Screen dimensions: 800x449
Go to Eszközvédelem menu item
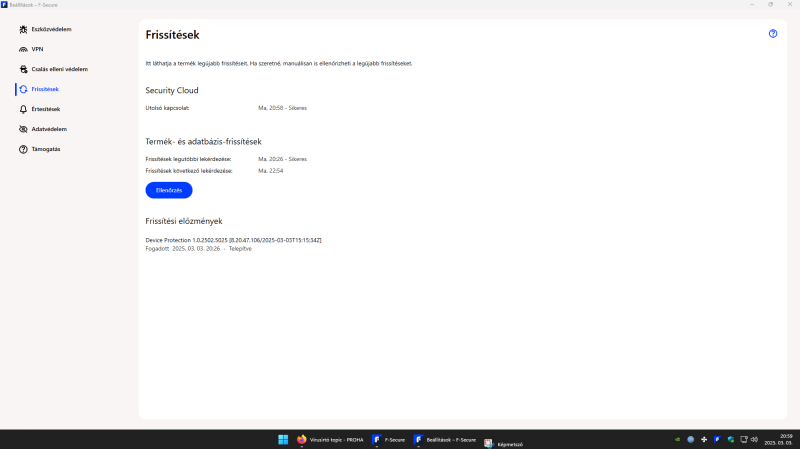click(51, 30)
